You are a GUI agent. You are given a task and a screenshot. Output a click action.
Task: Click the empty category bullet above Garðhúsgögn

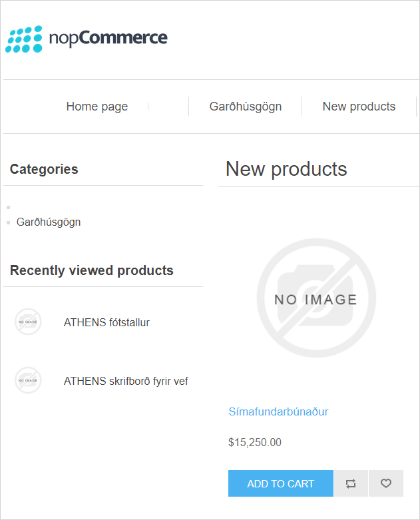coord(9,208)
